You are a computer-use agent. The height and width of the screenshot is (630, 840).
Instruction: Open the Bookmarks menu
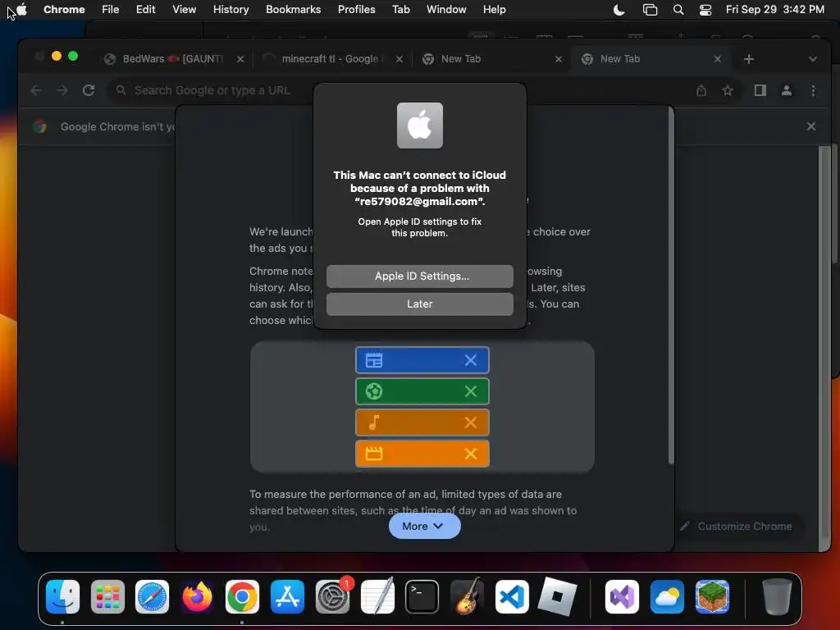coord(293,9)
